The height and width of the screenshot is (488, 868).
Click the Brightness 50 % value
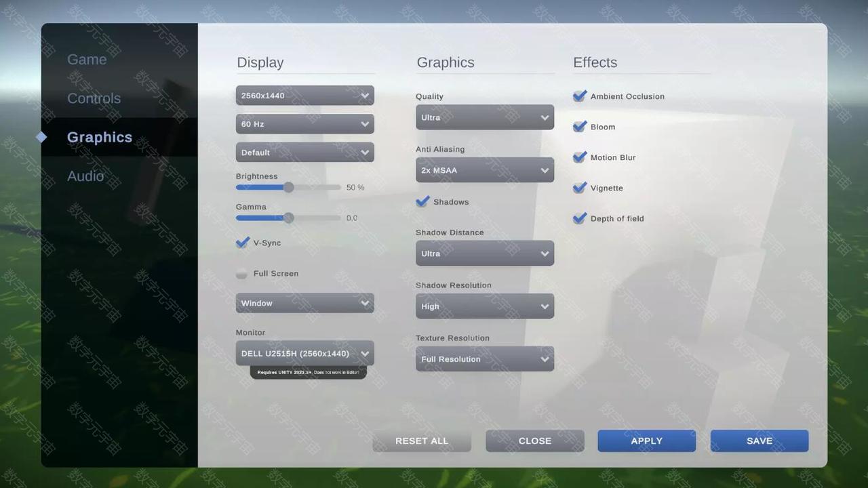pyautogui.click(x=355, y=188)
